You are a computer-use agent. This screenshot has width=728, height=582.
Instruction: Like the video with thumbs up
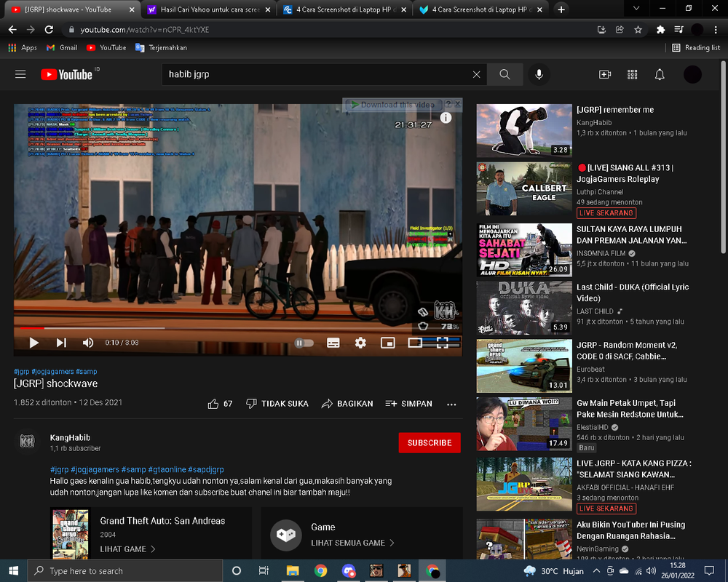pos(220,404)
